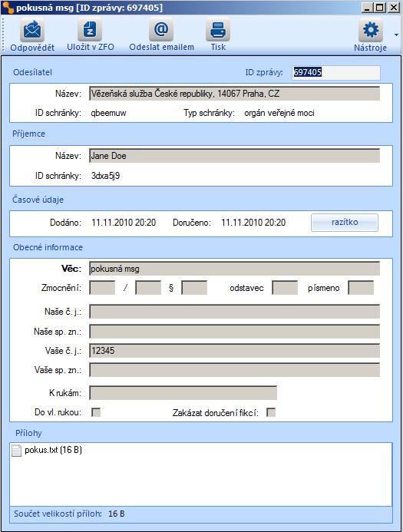
Task: Toggle the Do vl. rukou checkbox
Action: 96,412
